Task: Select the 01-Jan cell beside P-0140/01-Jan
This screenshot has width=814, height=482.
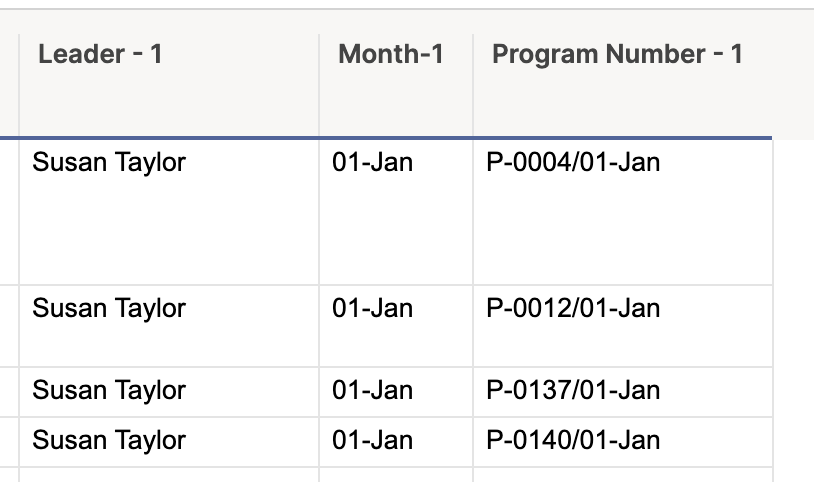Action: tap(396, 442)
